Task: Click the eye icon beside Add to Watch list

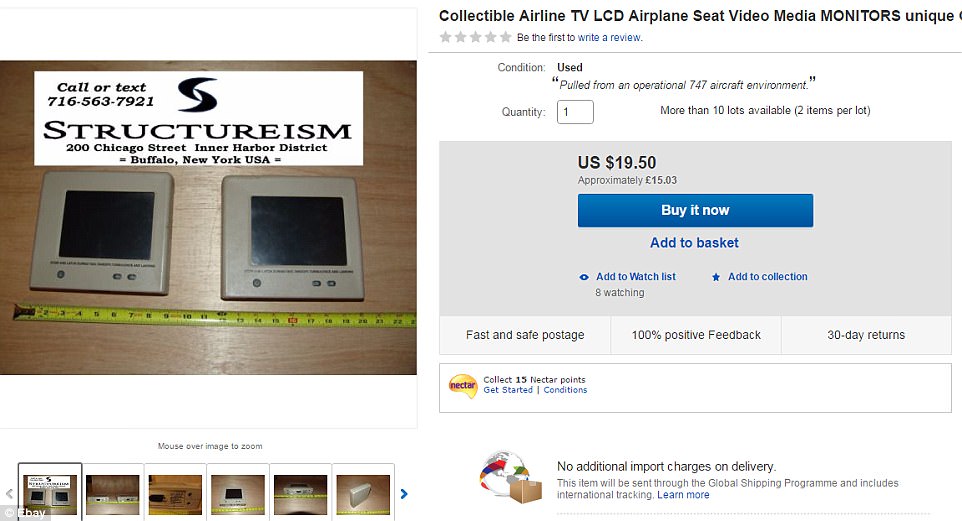Action: click(585, 277)
